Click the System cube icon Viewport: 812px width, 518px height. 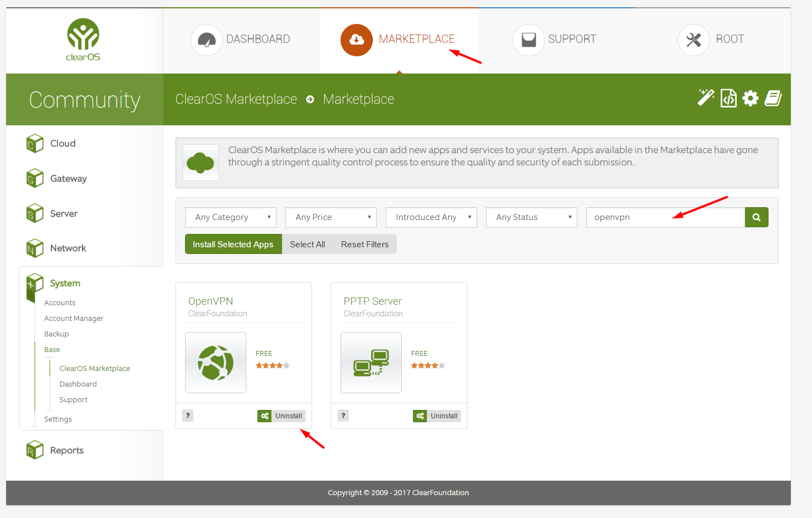(35, 284)
